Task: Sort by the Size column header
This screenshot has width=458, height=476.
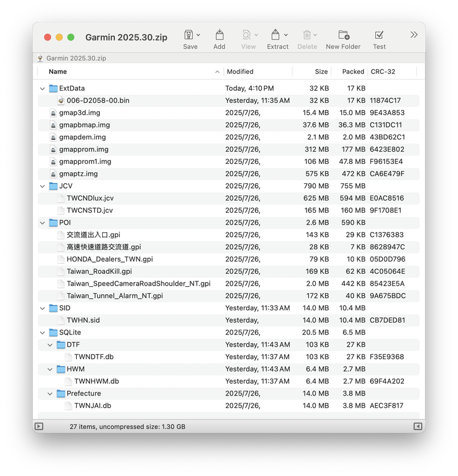Action: tap(312, 72)
